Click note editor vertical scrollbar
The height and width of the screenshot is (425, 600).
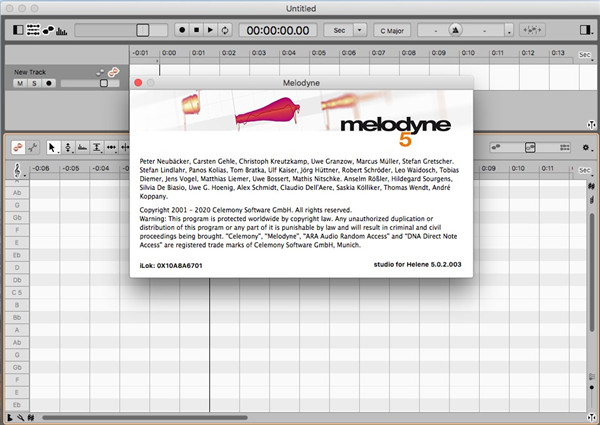592,272
